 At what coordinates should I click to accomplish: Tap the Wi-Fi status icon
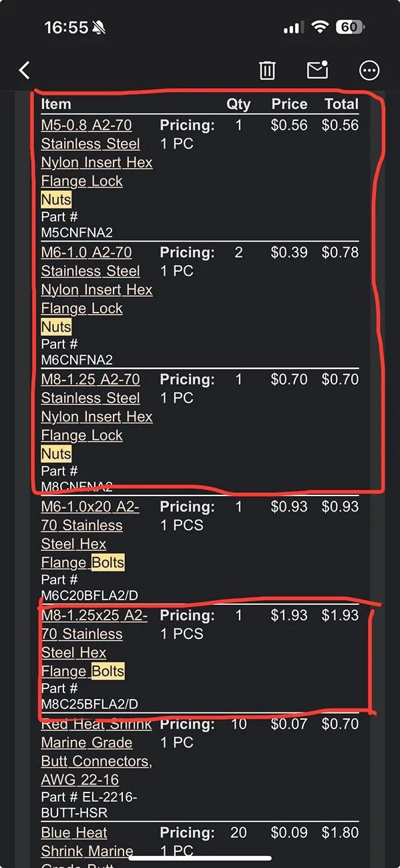(x=321, y=27)
